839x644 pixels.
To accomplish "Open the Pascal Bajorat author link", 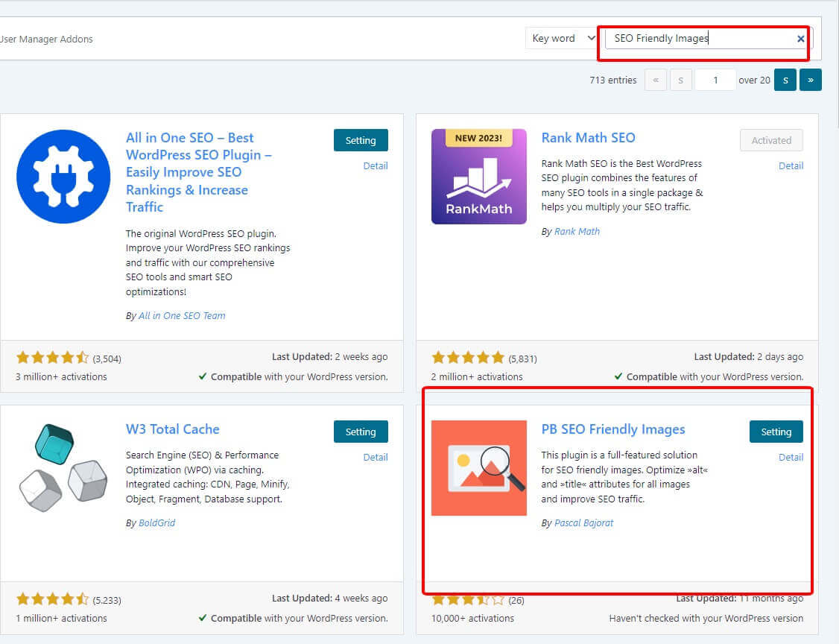I will pos(583,523).
